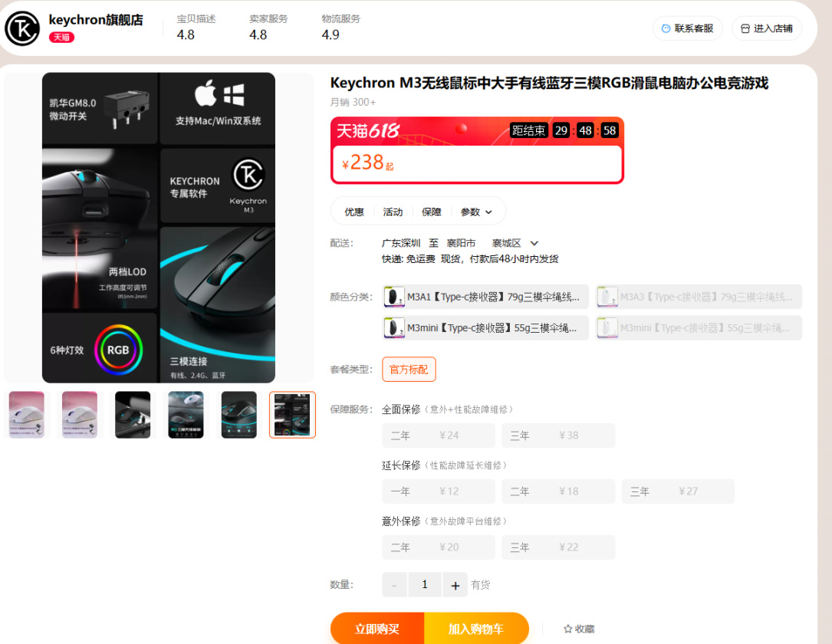The width and height of the screenshot is (832, 644).
Task: Select 延长保修 二年 ¥18 option
Action: tap(558, 491)
